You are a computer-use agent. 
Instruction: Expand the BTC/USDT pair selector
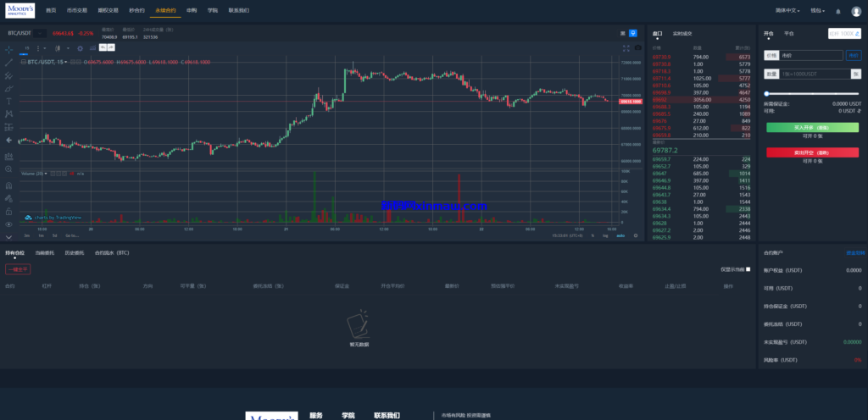40,33
